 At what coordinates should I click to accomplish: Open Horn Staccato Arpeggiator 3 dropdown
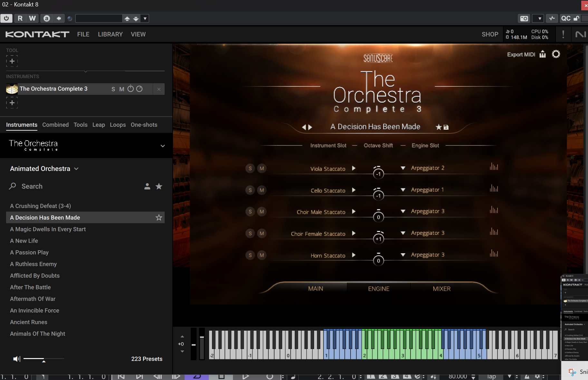pyautogui.click(x=403, y=255)
